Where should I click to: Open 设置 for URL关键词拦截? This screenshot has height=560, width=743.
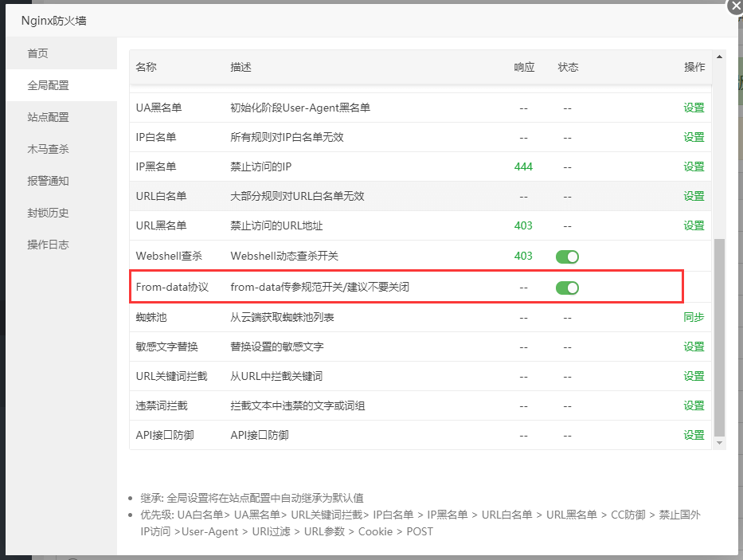[694, 376]
